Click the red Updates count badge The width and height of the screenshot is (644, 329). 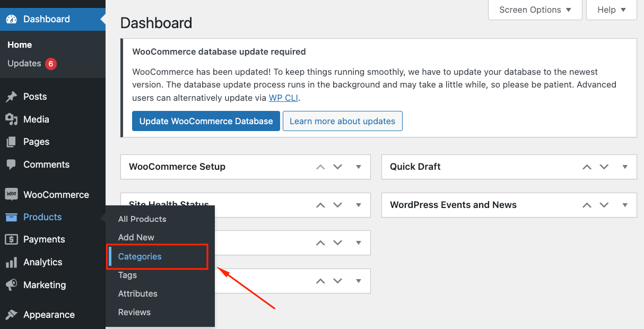pyautogui.click(x=51, y=64)
